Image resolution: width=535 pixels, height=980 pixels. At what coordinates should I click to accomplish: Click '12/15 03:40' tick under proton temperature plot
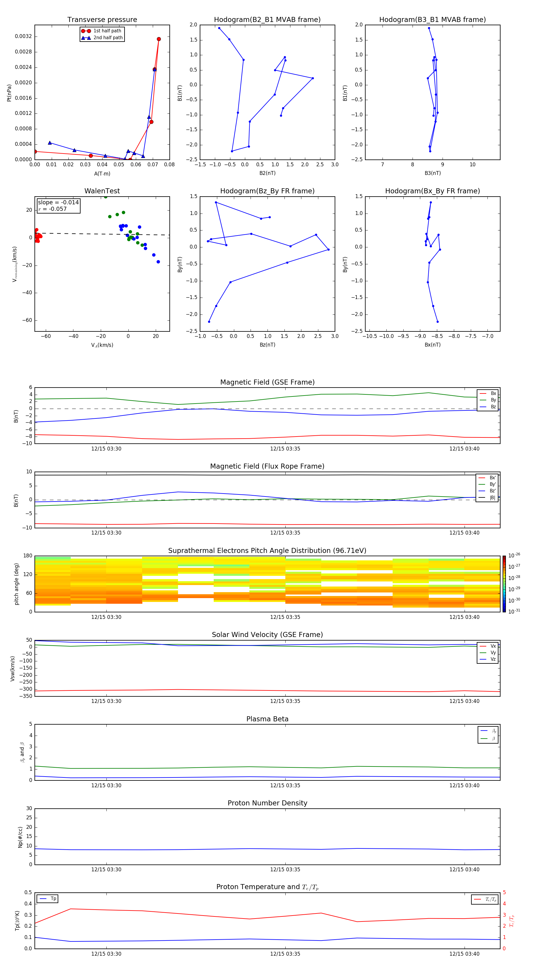pos(464,954)
